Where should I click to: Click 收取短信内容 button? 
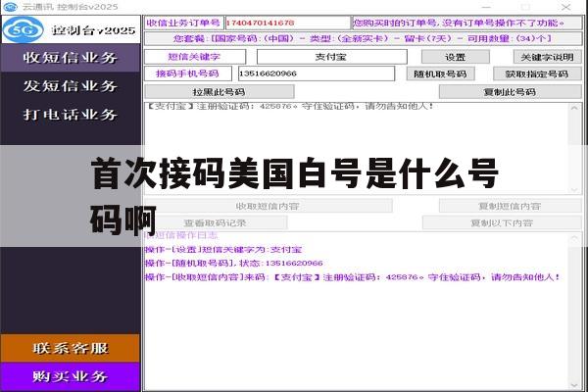268,206
